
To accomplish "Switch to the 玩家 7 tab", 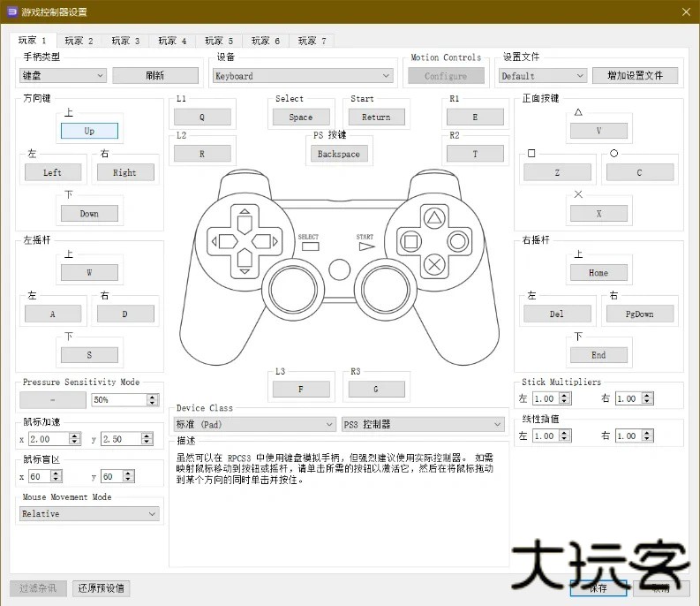I will [312, 41].
